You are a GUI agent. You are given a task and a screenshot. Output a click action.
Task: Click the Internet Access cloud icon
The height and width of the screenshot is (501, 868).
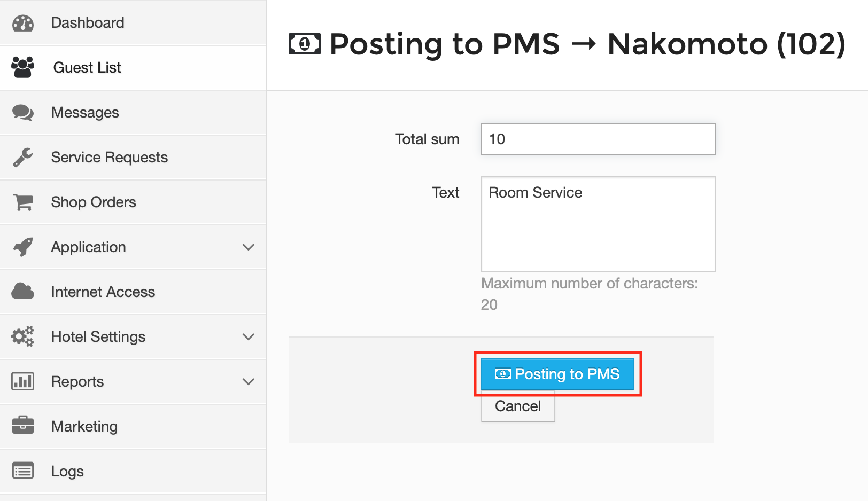point(22,292)
